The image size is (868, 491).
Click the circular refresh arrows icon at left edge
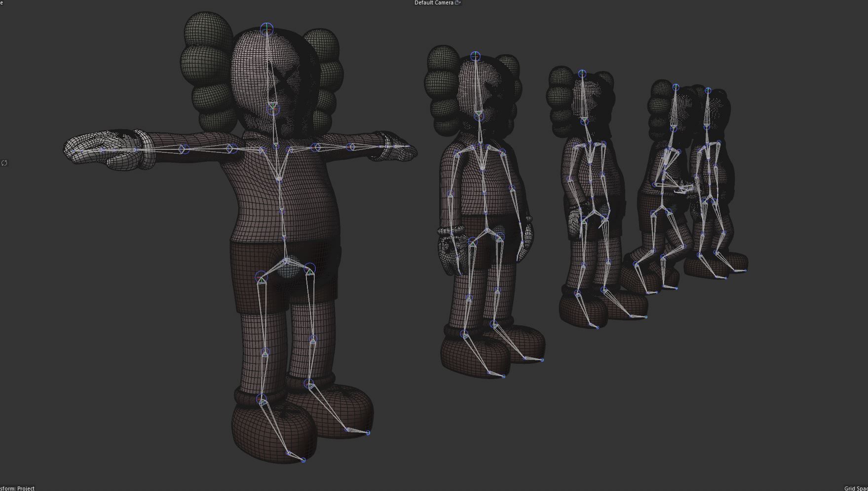[4, 163]
